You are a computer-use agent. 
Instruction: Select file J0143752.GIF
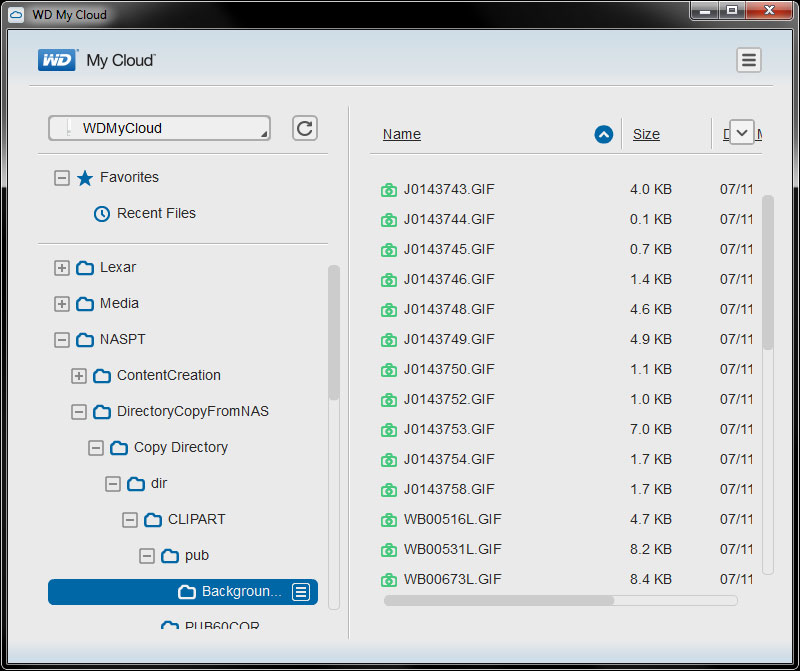[x=449, y=400]
